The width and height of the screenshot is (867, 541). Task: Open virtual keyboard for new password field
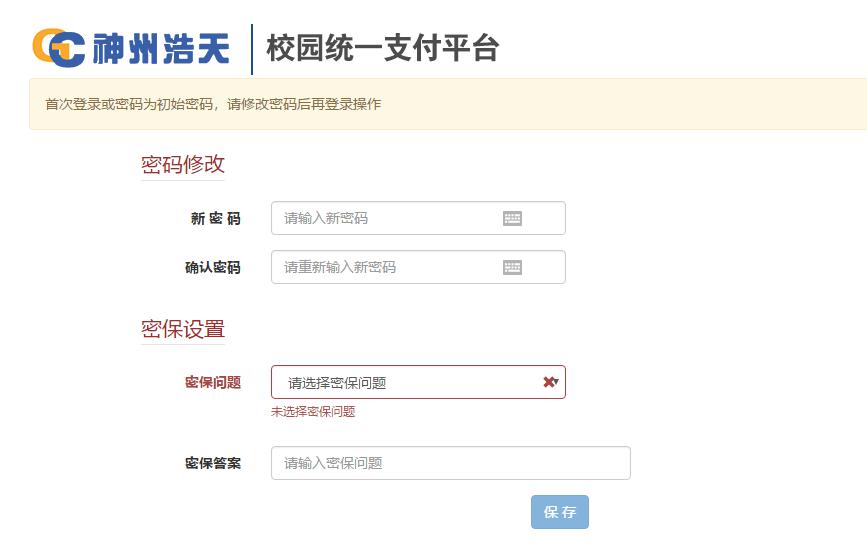click(x=512, y=219)
